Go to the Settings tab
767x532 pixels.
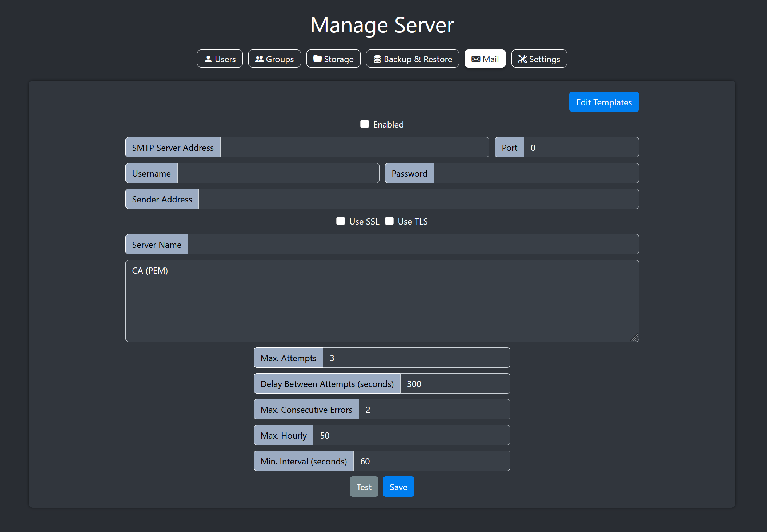539,59
